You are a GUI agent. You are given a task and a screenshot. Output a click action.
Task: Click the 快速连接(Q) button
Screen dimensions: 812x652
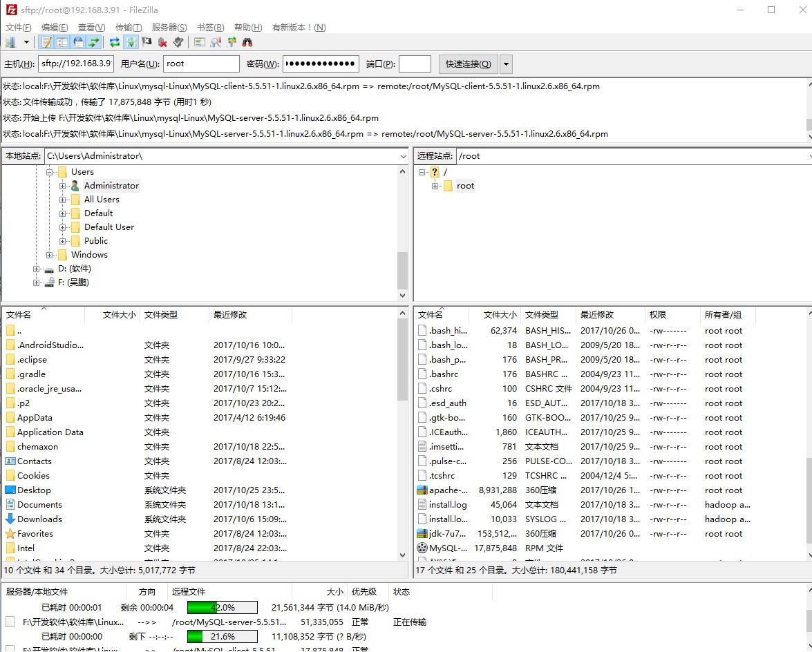pyautogui.click(x=468, y=64)
